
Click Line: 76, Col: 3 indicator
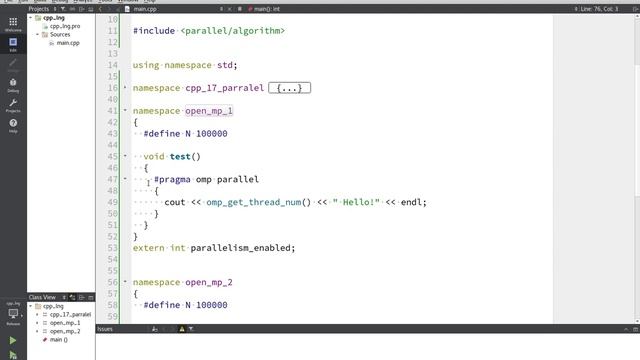[x=600, y=9]
